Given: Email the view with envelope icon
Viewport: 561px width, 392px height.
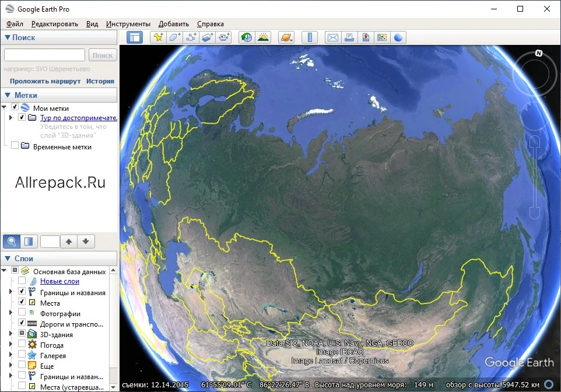Looking at the screenshot, I should pyautogui.click(x=333, y=37).
